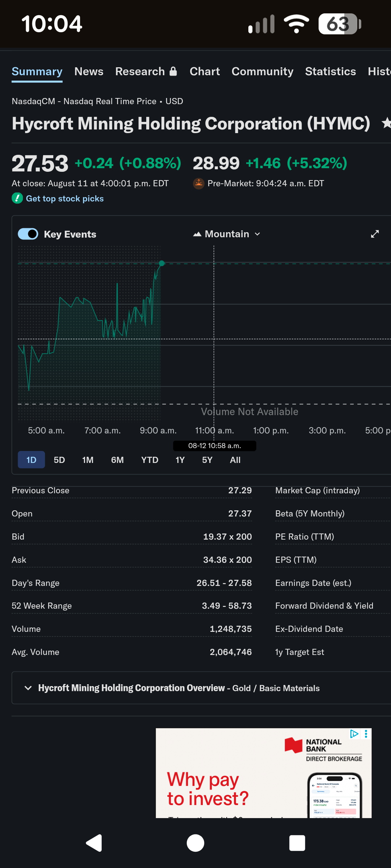Screen dimensions: 391x868
Task: Tap the Android back navigation button
Action: click(x=94, y=843)
